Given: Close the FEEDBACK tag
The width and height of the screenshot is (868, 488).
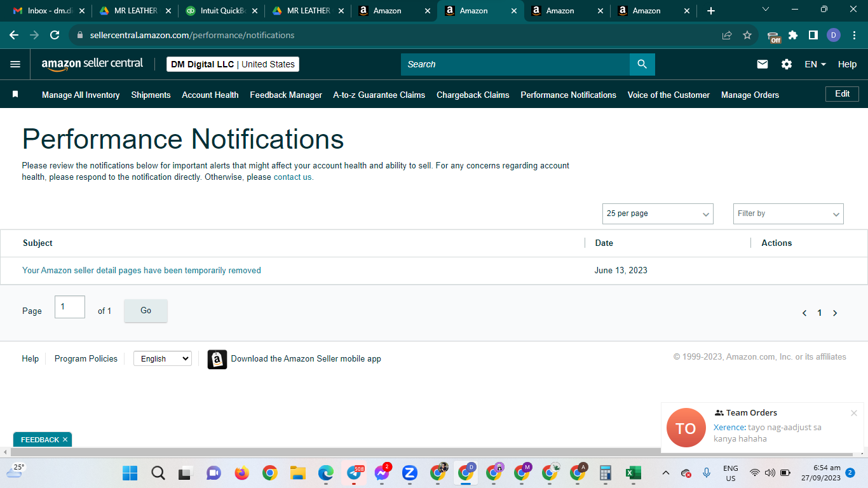Looking at the screenshot, I should coord(65,440).
